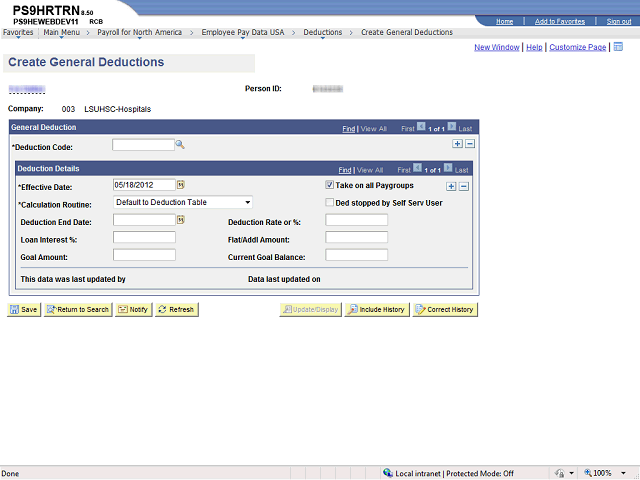Open the Calculation Routine dropdown
This screenshot has height=480, width=640.
click(x=182, y=202)
